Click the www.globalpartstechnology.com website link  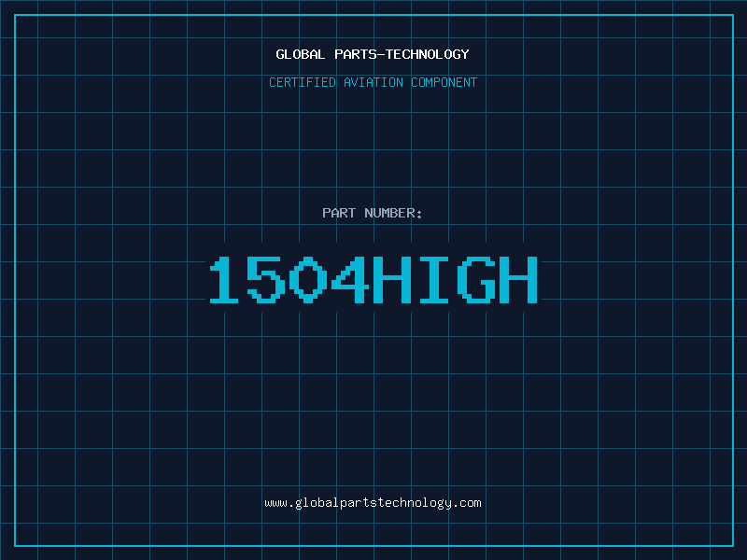click(x=373, y=503)
